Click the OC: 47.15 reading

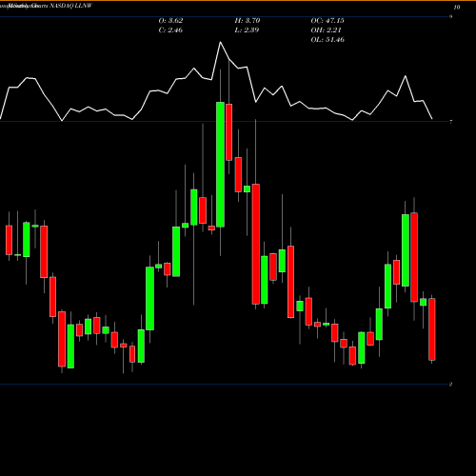tap(327, 21)
